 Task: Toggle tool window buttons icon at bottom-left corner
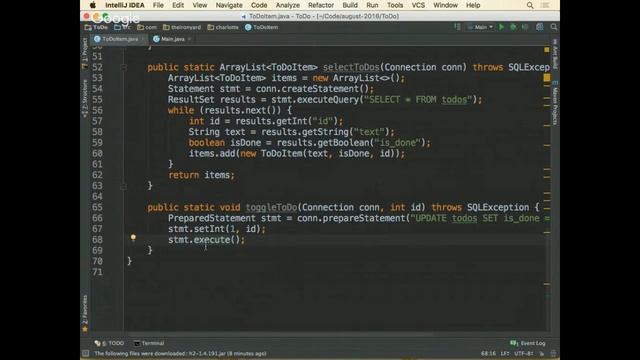click(85, 353)
